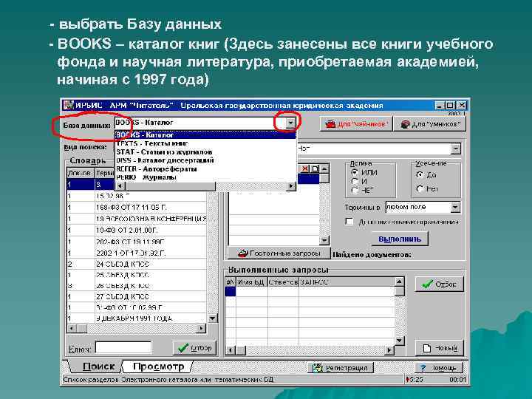
Task: Enable the Дополнительные ограничения checkbox
Action: pyautogui.click(x=349, y=222)
